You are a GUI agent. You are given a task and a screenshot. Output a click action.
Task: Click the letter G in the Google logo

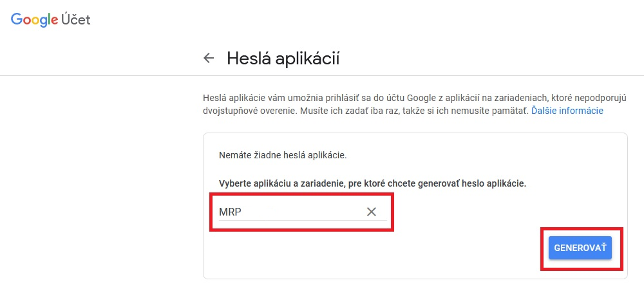[17, 19]
